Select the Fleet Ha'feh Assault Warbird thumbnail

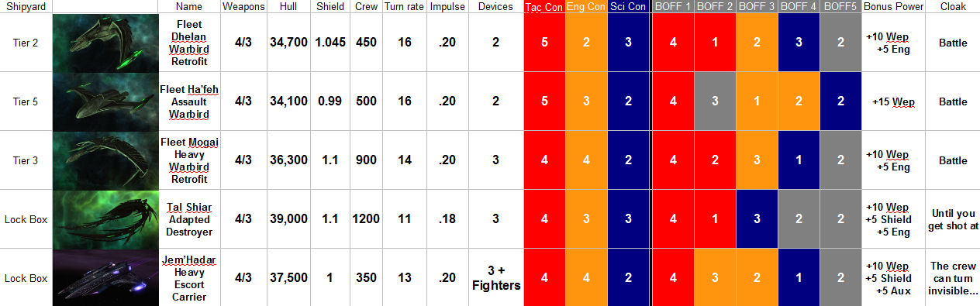(105, 101)
